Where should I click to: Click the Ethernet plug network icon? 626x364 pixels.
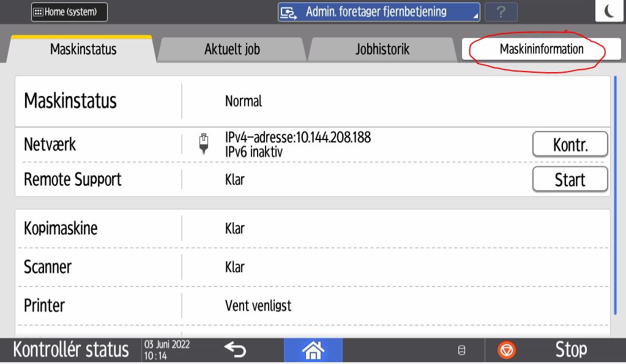(205, 143)
